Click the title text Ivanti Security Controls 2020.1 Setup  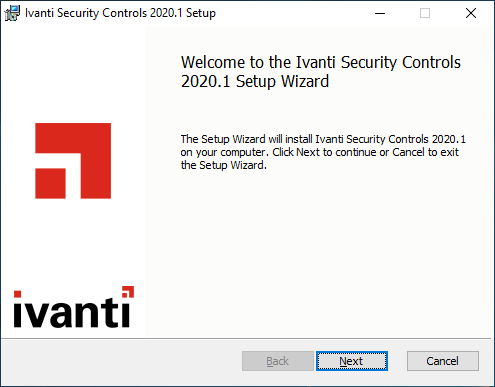point(120,13)
